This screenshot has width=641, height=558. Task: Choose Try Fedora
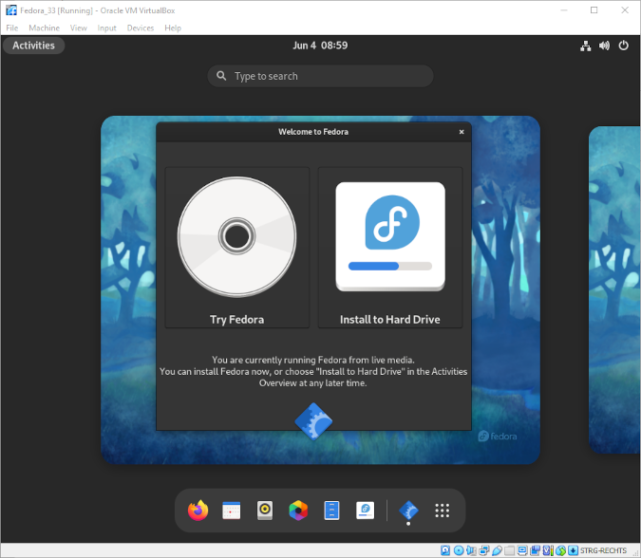237,247
